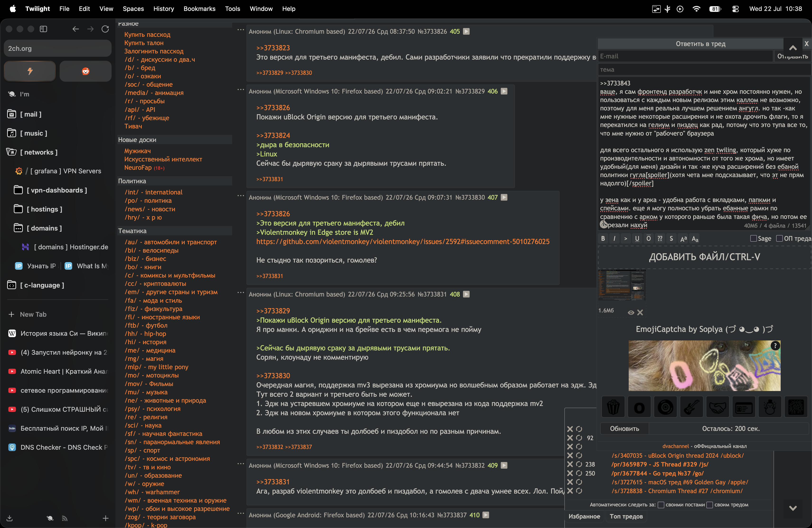Click the downloads icon in sidebar footer
The image size is (812, 528).
pyautogui.click(x=9, y=518)
